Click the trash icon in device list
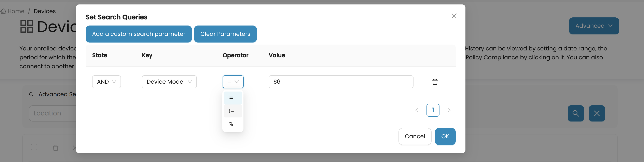 point(56,148)
